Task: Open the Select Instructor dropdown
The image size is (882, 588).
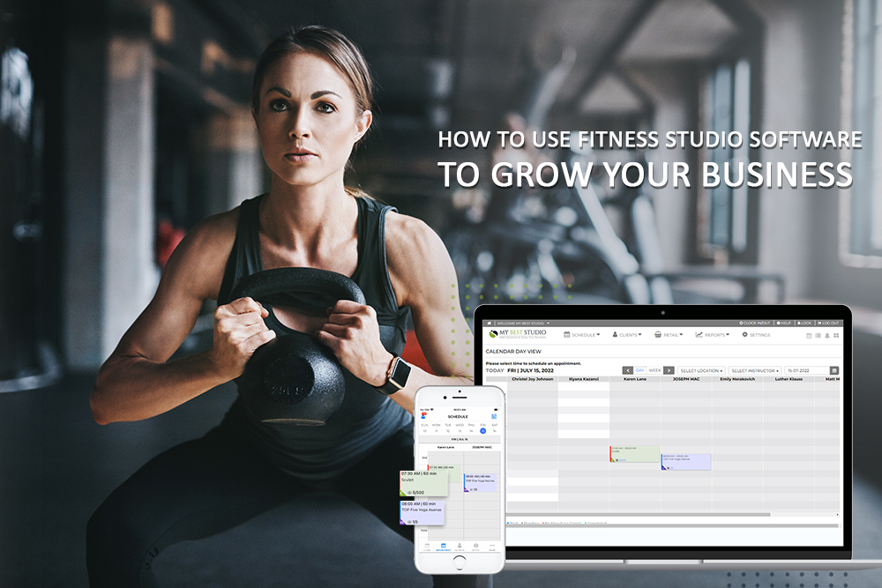Action: [x=755, y=370]
